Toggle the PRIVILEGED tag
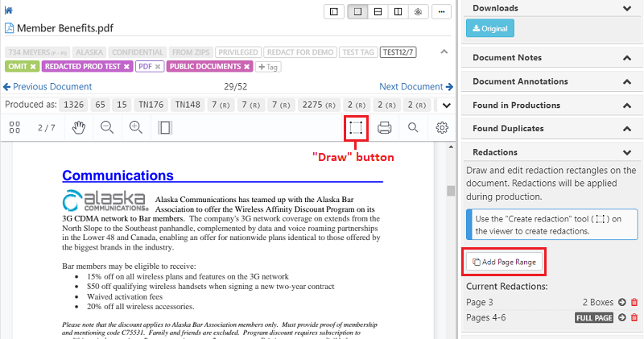Screen dimensions: 644x339 coord(238,52)
